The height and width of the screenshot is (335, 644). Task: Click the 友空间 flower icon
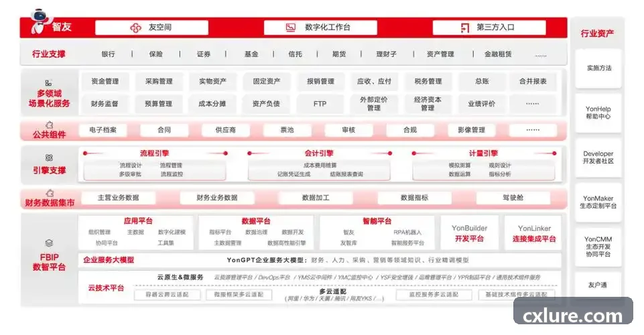135,27
